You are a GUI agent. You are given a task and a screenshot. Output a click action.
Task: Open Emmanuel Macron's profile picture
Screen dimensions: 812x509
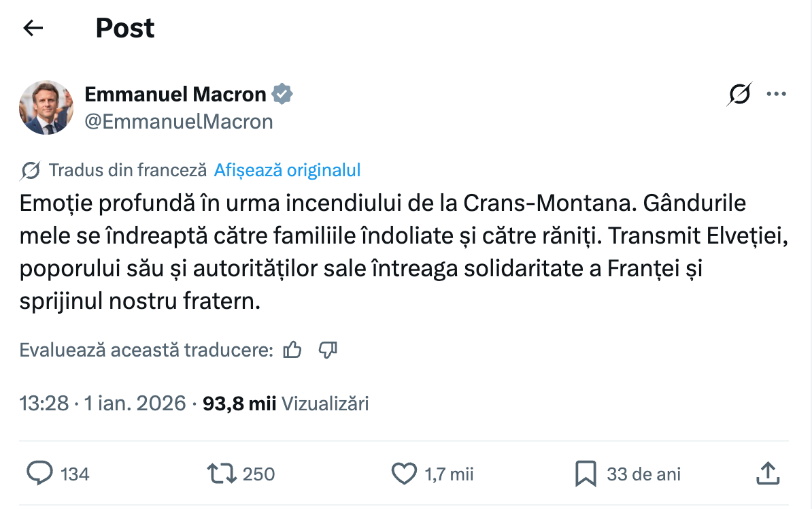[46, 108]
